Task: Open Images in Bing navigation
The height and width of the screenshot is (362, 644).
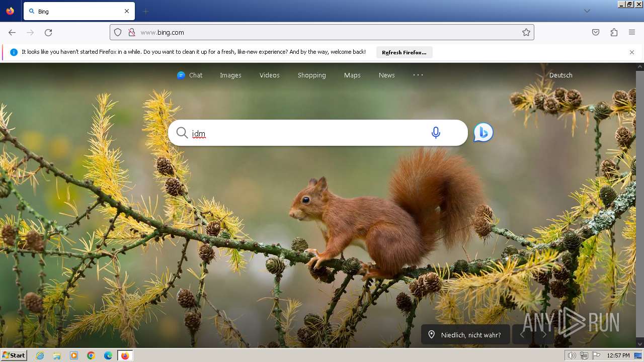Action: (230, 75)
